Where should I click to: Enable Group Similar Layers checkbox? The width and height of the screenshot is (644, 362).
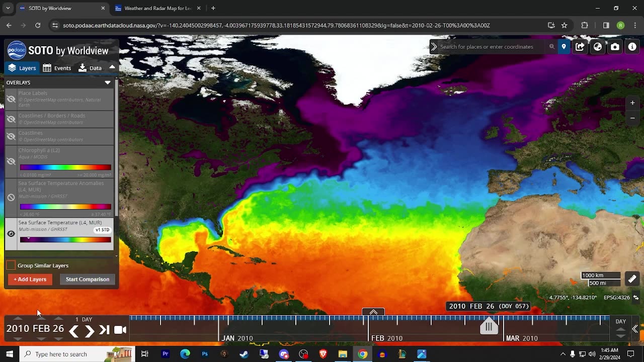pyautogui.click(x=11, y=265)
